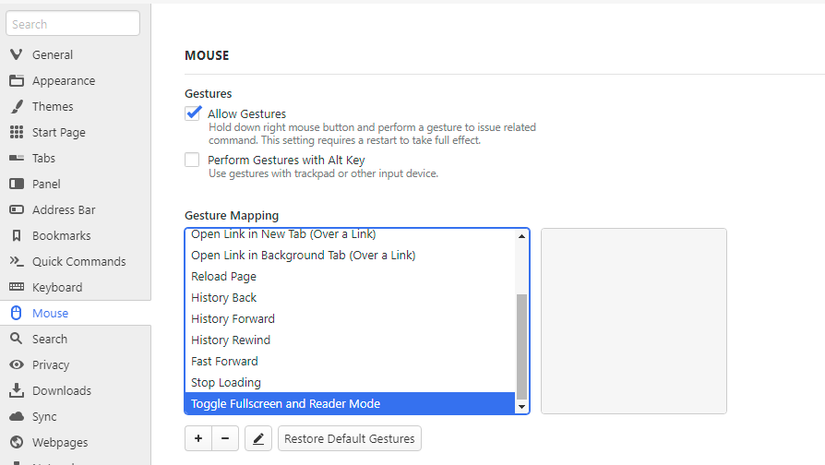
Task: Select Fast Forward gesture
Action: coord(350,361)
